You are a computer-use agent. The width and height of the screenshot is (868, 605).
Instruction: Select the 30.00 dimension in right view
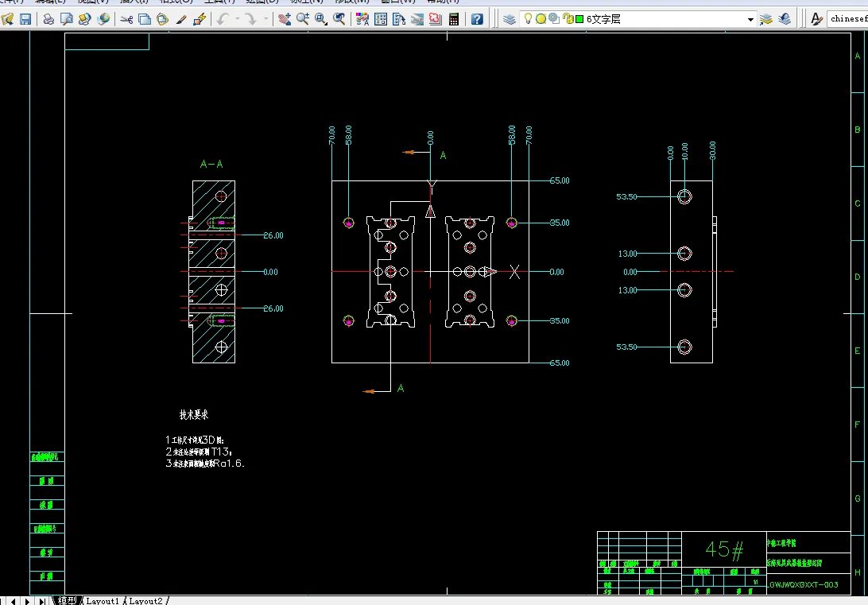click(x=712, y=150)
